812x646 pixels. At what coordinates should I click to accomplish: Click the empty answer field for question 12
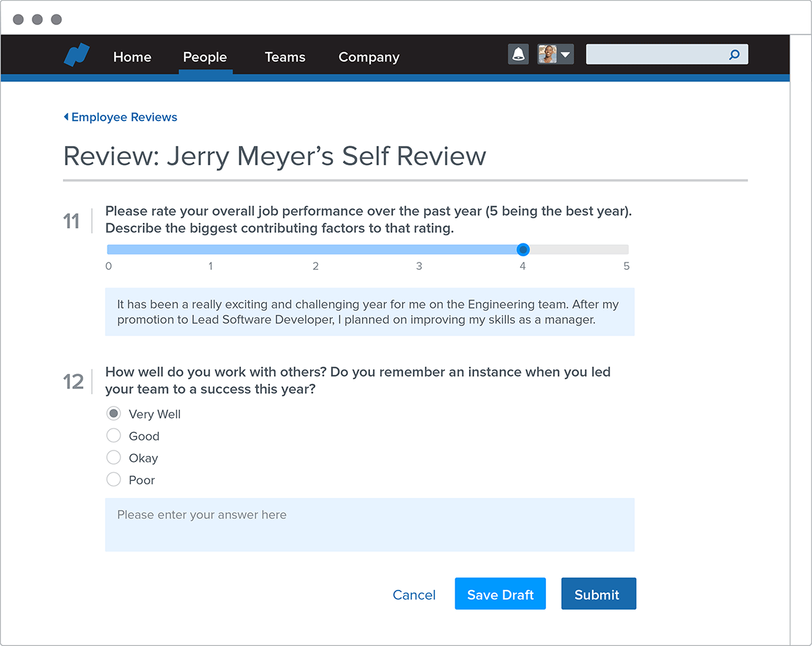tap(369, 524)
